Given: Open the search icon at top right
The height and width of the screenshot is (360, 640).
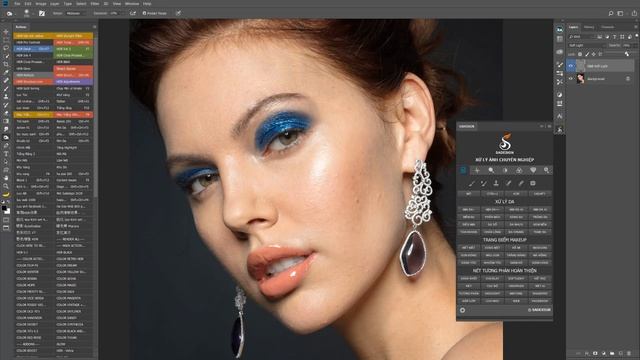Looking at the screenshot, I should click(x=611, y=13).
